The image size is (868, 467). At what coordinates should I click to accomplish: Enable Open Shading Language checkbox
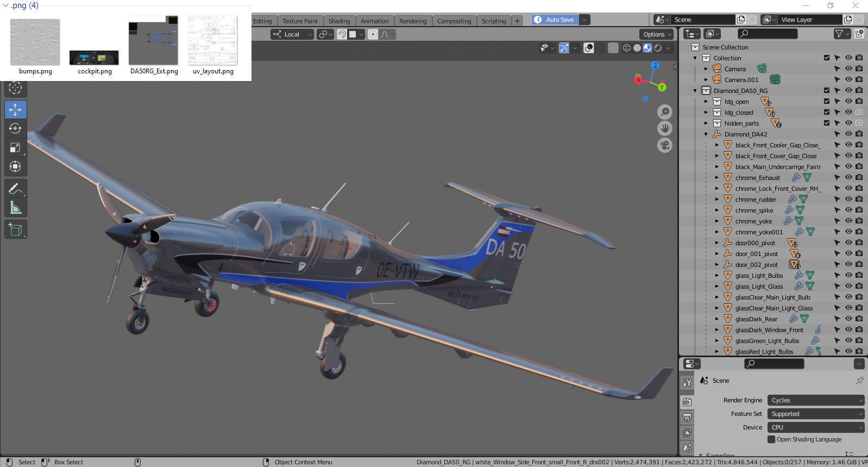pyautogui.click(x=771, y=439)
